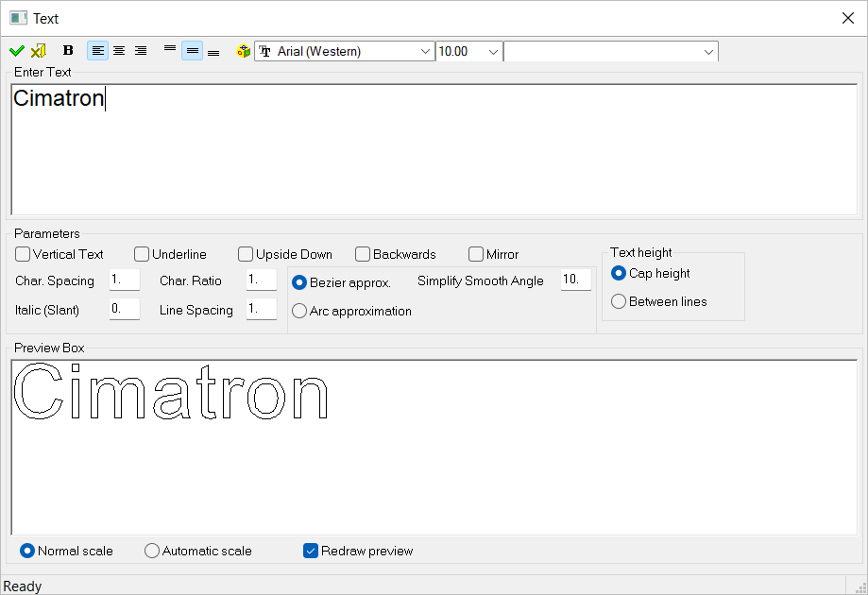Click the Char. Ratio field
This screenshot has height=595, width=868.
pos(262,280)
